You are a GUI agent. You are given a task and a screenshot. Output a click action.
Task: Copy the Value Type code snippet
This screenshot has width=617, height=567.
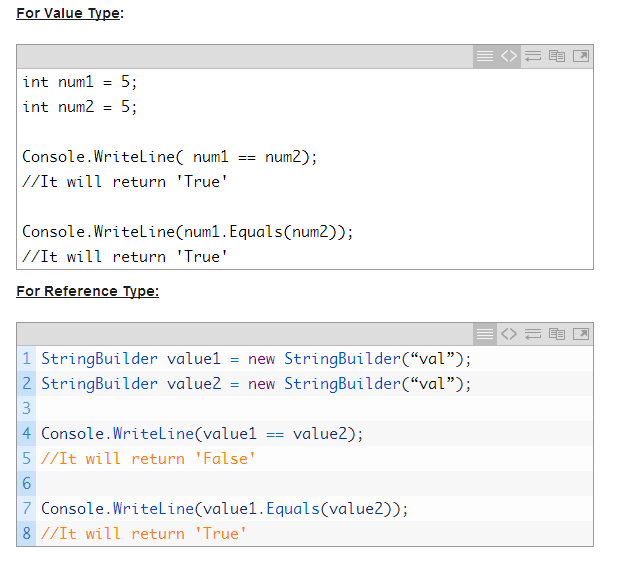point(557,57)
